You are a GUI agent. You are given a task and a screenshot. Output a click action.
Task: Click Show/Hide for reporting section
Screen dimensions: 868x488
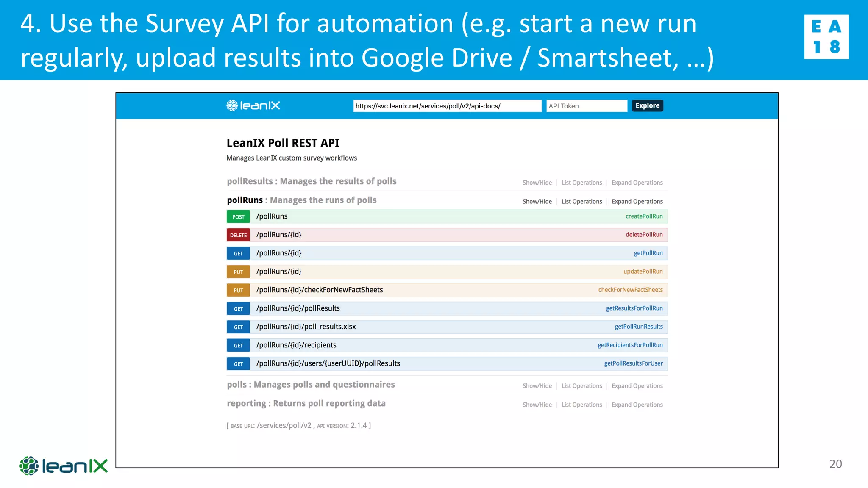pos(537,405)
